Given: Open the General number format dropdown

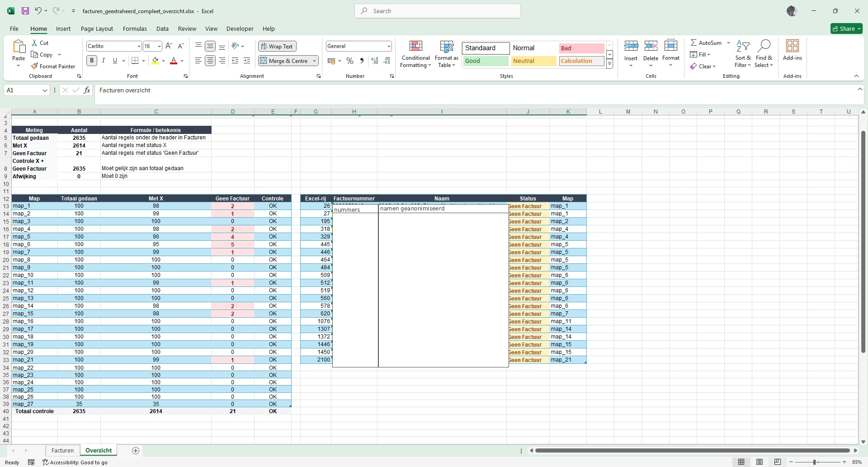Looking at the screenshot, I should tap(389, 46).
